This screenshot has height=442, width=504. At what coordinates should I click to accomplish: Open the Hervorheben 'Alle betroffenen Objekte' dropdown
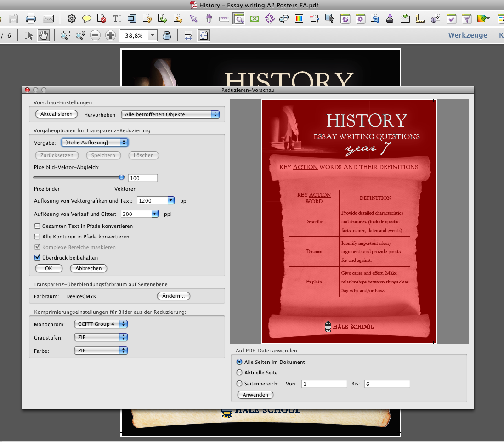(170, 114)
